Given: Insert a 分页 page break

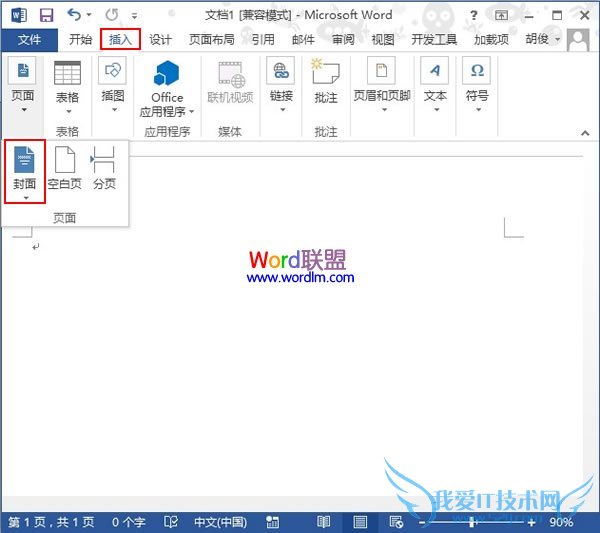Looking at the screenshot, I should tap(104, 168).
